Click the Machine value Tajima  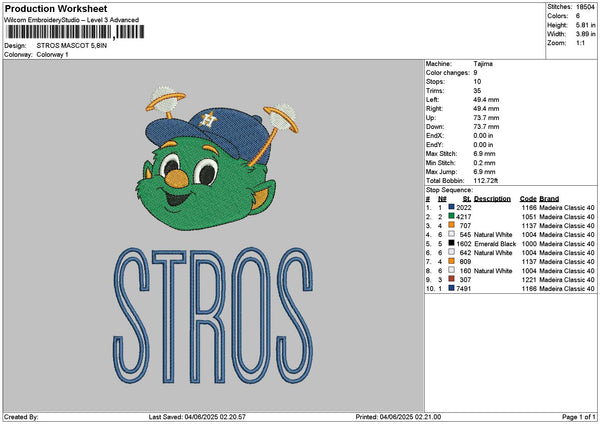[x=483, y=63]
